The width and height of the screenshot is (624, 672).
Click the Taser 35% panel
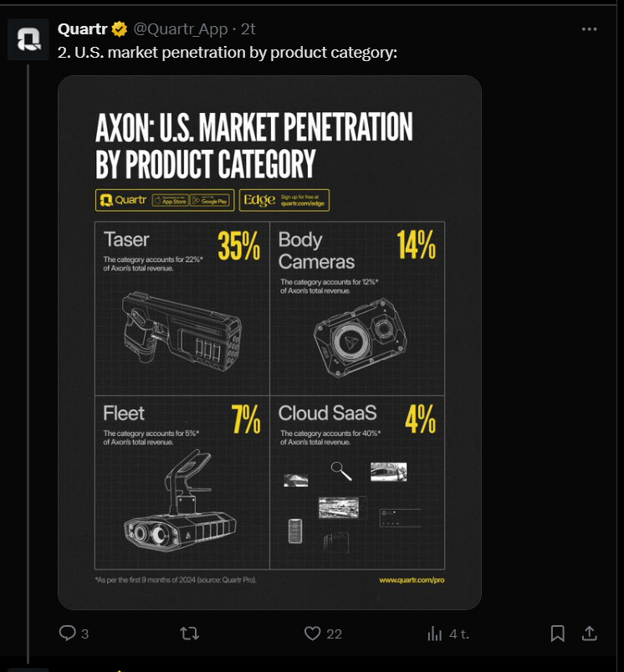182,308
